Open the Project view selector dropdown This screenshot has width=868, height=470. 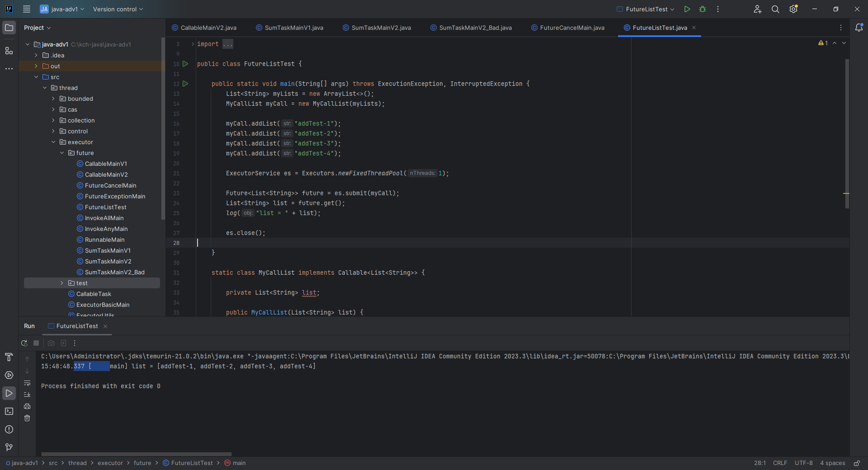38,28
